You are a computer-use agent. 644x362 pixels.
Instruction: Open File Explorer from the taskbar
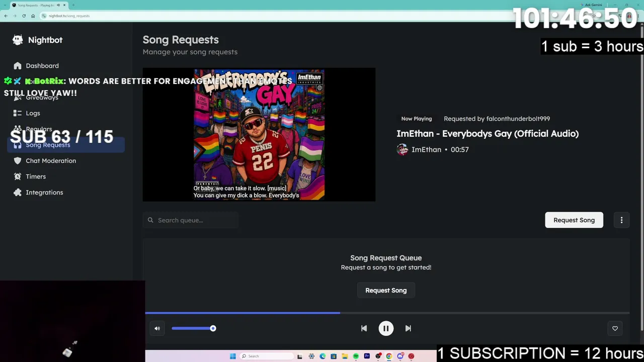coord(345,356)
